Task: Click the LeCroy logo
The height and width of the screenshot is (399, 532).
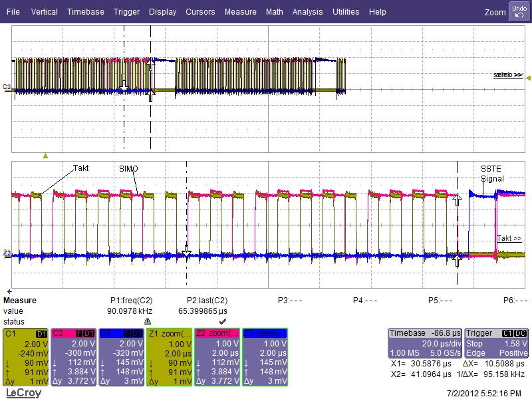Action: pyautogui.click(x=23, y=392)
